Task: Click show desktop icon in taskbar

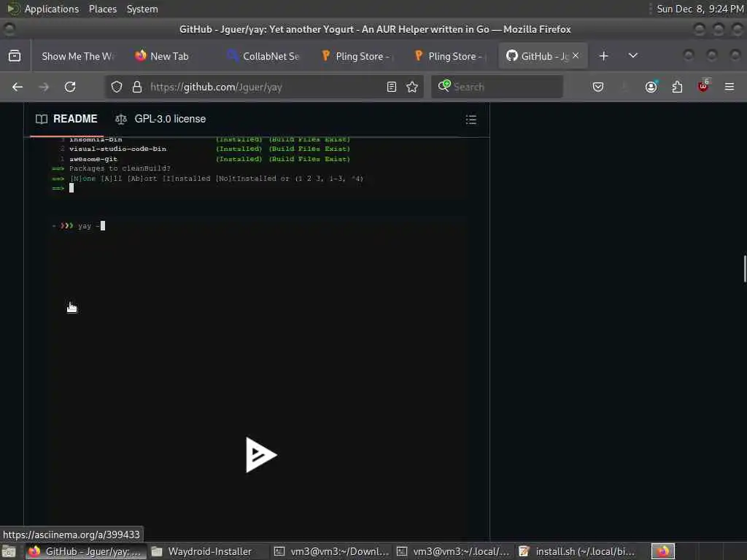Action: point(9,551)
